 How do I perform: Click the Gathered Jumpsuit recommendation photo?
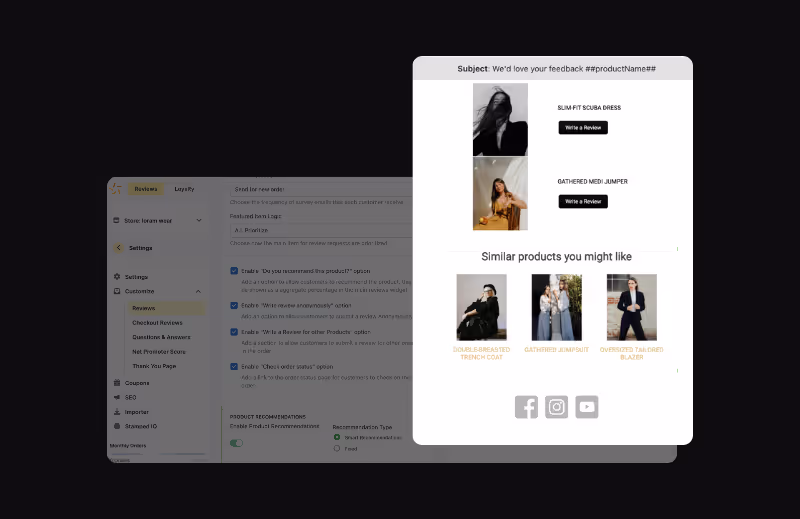click(x=556, y=307)
